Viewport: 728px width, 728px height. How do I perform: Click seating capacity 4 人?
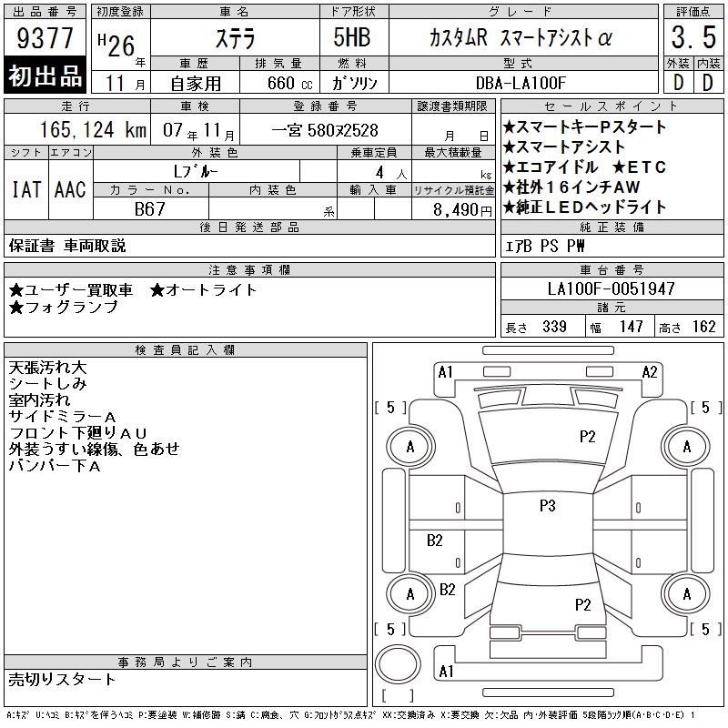click(391, 172)
